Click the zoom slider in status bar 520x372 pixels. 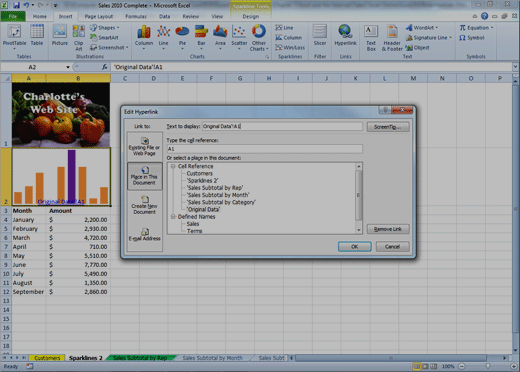point(487,366)
